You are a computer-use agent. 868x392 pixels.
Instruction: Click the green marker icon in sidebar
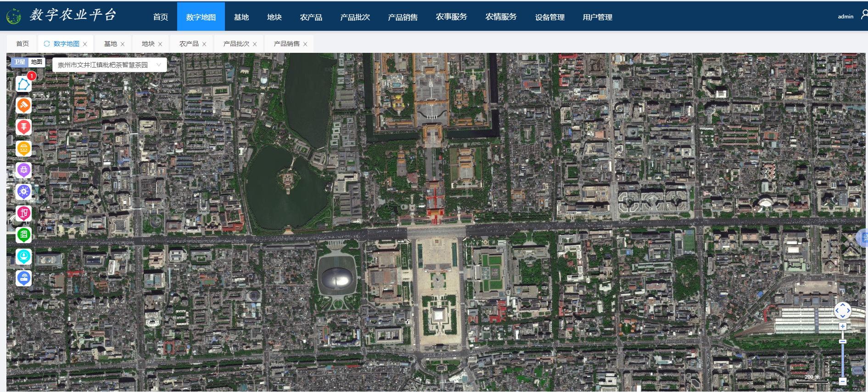click(x=23, y=235)
